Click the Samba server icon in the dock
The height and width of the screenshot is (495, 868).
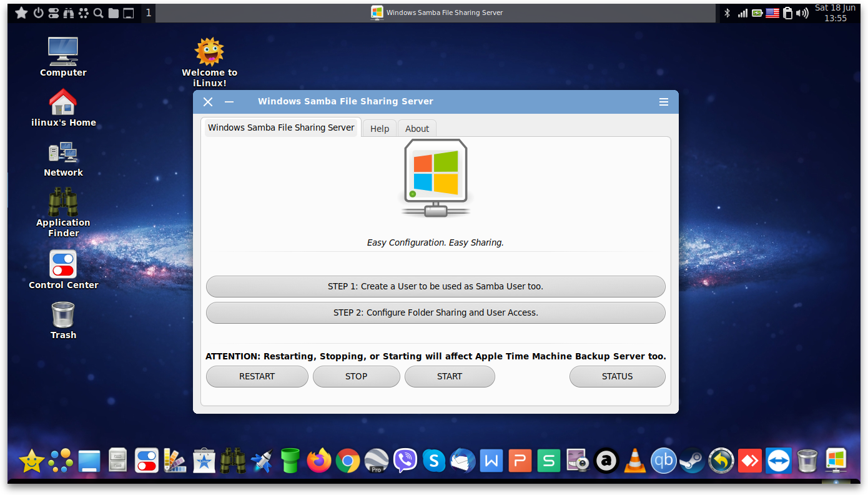[836, 461]
